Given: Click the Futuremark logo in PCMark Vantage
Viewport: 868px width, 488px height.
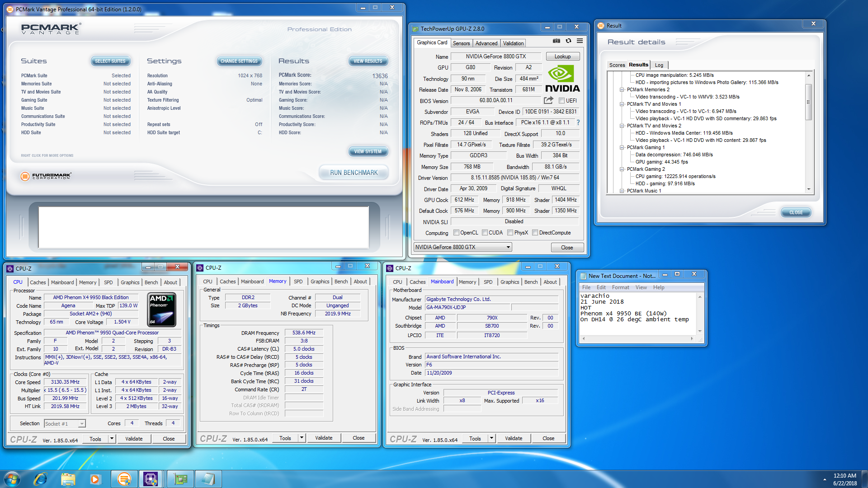Looking at the screenshot, I should coord(46,176).
